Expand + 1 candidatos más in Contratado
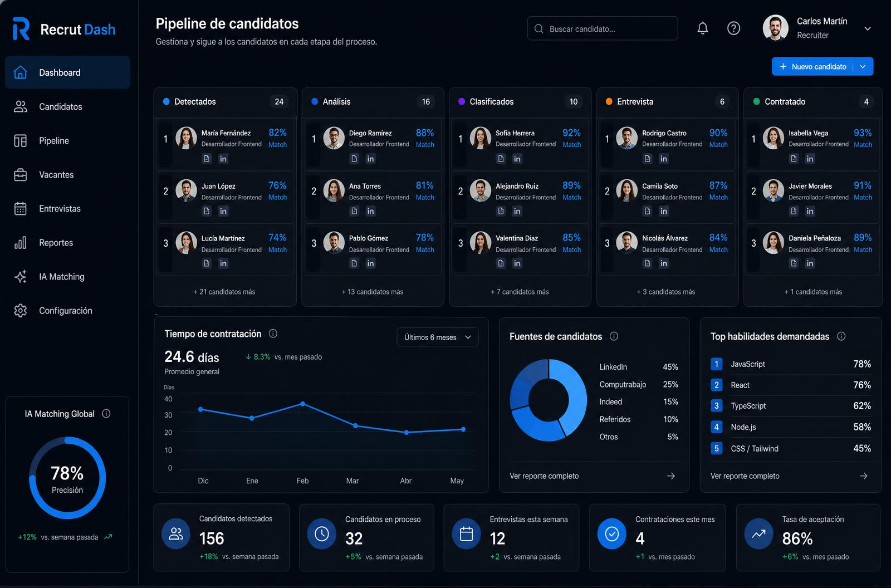 (813, 292)
